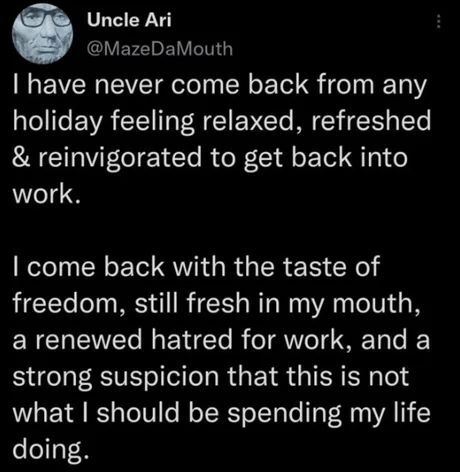Image resolution: width=460 pixels, height=472 pixels.
Task: Select the final word "doing."
Action: (x=51, y=449)
